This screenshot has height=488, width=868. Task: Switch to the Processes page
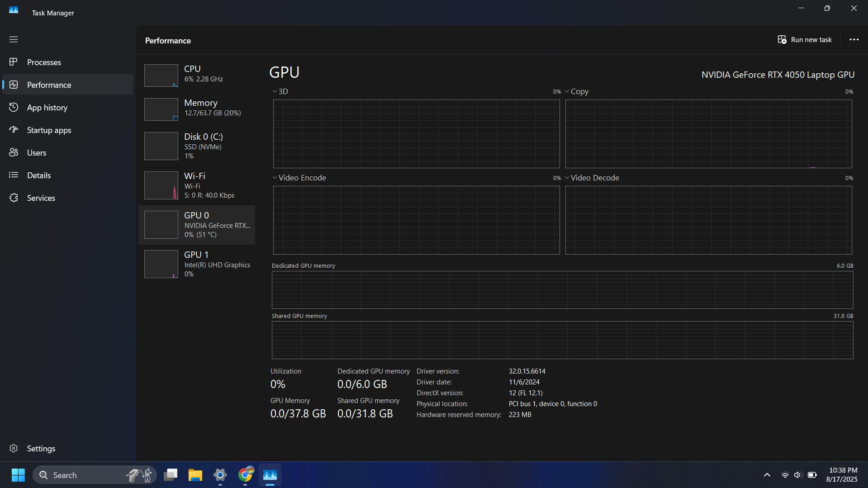pyautogui.click(x=68, y=62)
